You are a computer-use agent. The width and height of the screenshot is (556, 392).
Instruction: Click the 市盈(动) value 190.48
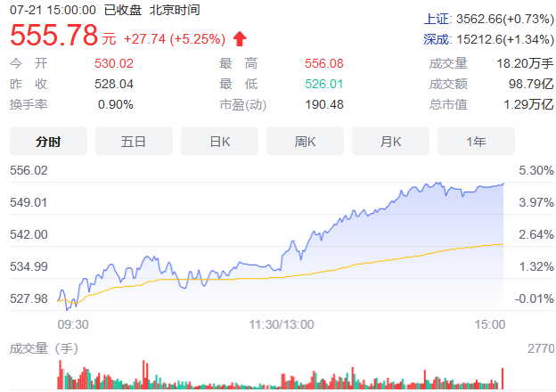323,104
